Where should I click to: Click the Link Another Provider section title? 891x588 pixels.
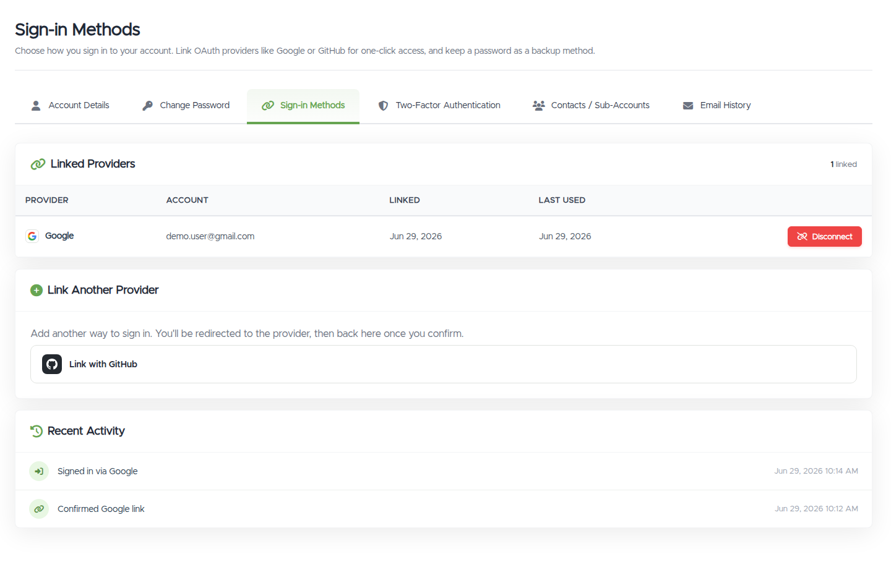(103, 290)
